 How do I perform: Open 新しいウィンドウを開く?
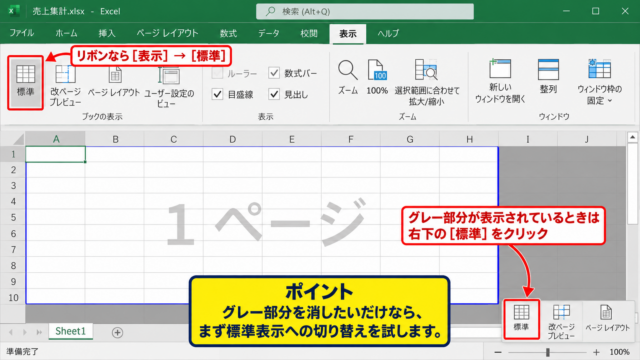coord(500,81)
